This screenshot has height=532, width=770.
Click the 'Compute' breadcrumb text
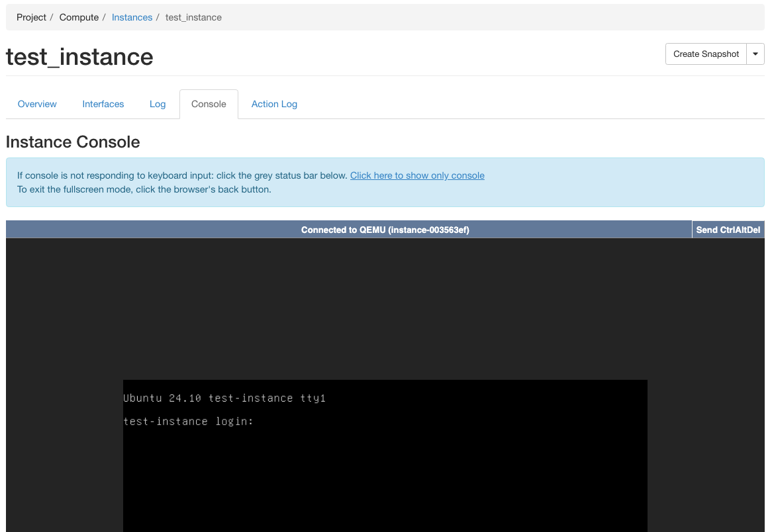(x=79, y=17)
